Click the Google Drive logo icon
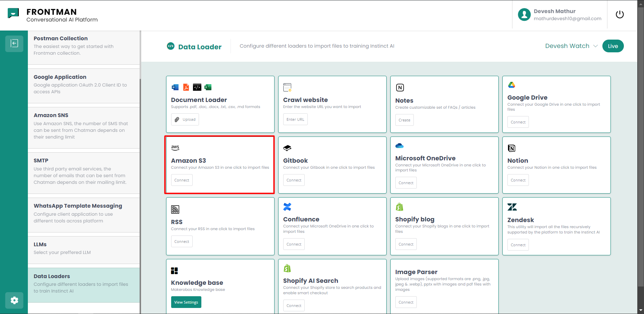This screenshot has height=314, width=644. [511, 85]
